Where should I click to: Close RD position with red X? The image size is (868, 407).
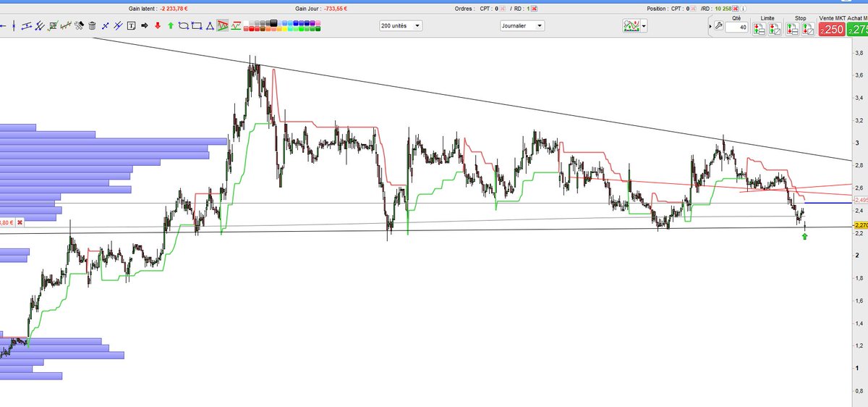pos(735,9)
